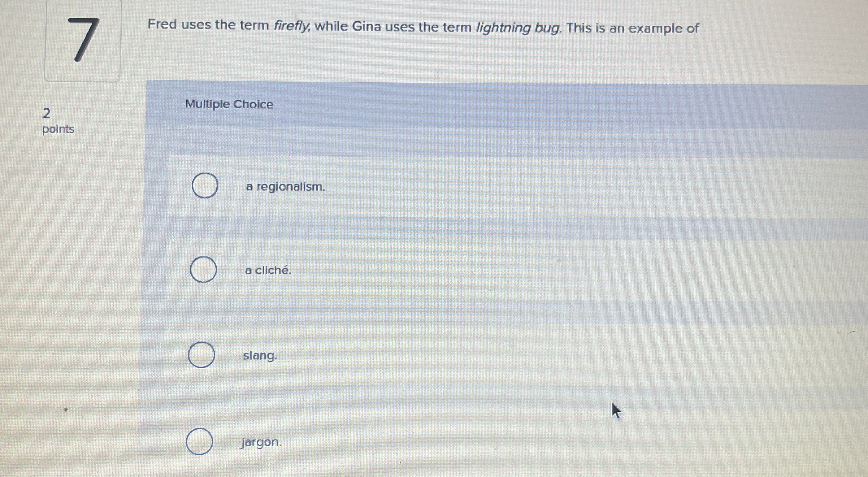Viewport: 868px width, 477px height.
Task: Click the answer option labeled slang
Action: 260,356
